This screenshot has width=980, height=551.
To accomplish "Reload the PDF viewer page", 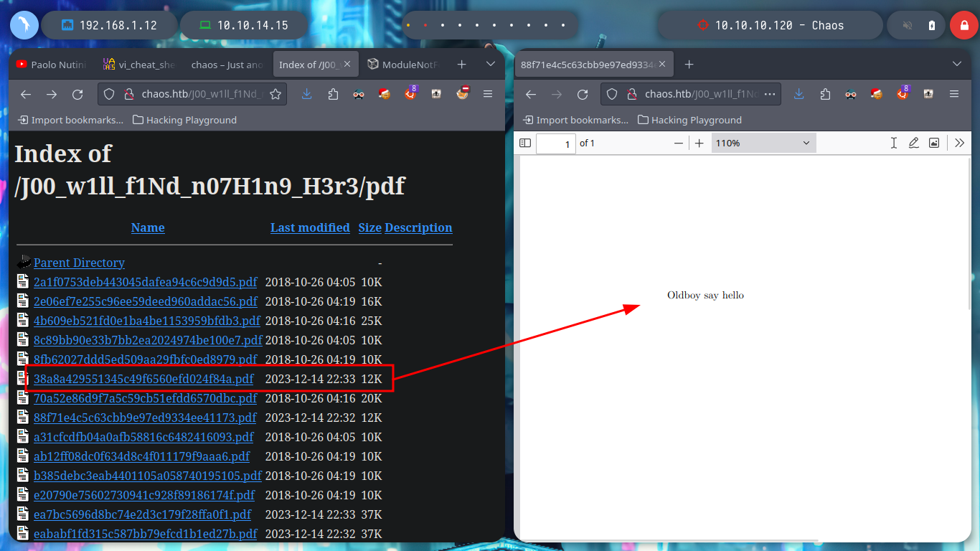I will [583, 94].
